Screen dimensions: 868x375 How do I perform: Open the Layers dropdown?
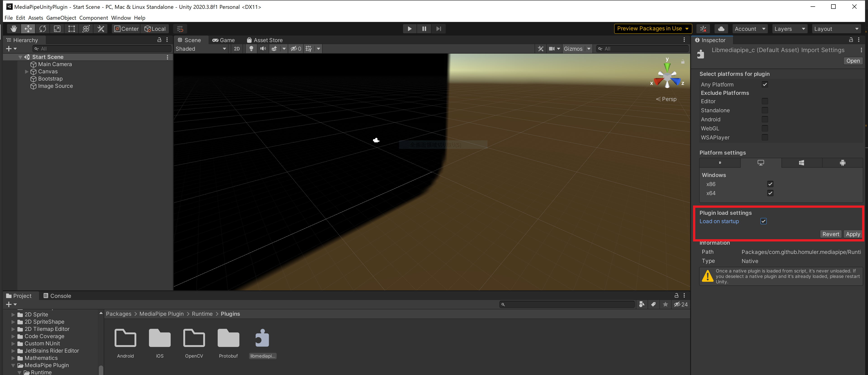point(790,29)
